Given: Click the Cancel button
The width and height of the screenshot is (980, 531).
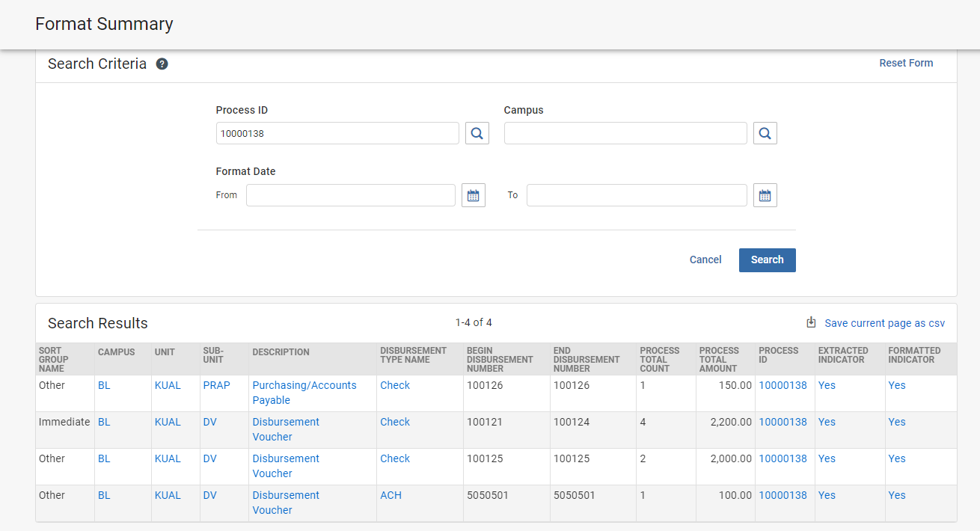Looking at the screenshot, I should pyautogui.click(x=705, y=260).
